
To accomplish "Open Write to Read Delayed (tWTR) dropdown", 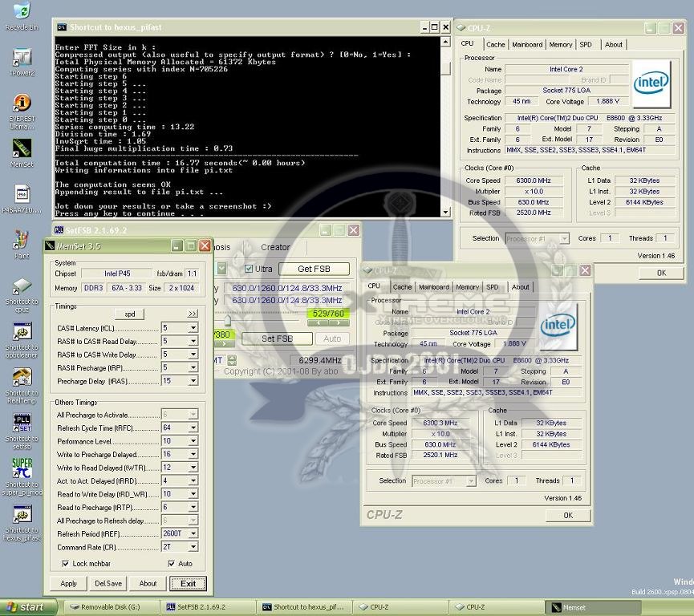I will pyautogui.click(x=193, y=468).
